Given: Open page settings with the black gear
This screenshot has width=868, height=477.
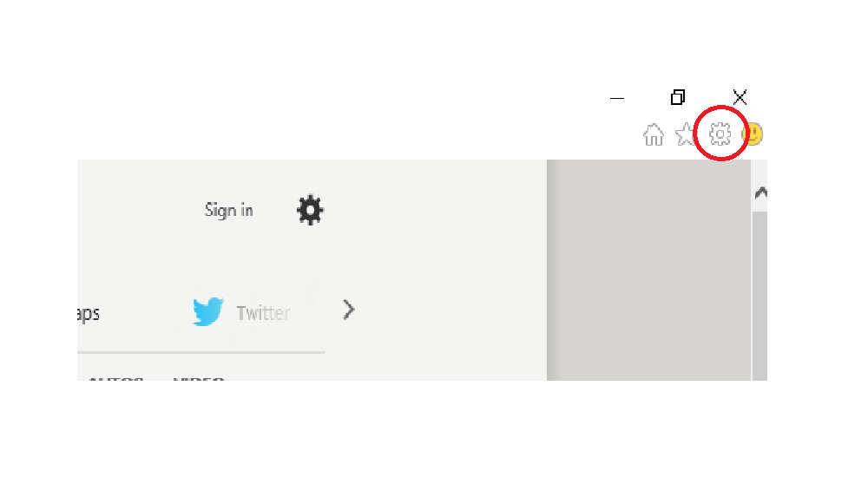Looking at the screenshot, I should 310,210.
